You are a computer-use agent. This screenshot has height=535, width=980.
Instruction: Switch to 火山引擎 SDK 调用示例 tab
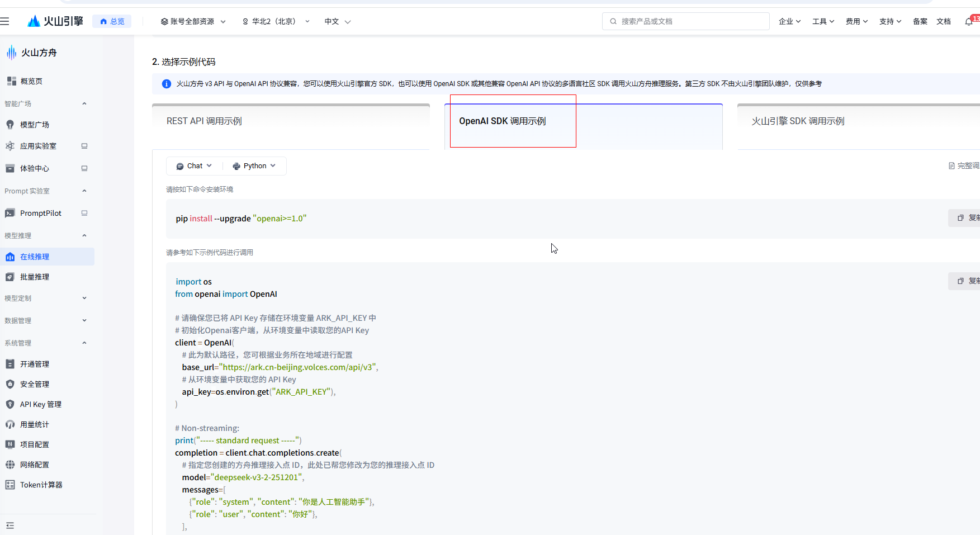pyautogui.click(x=859, y=126)
